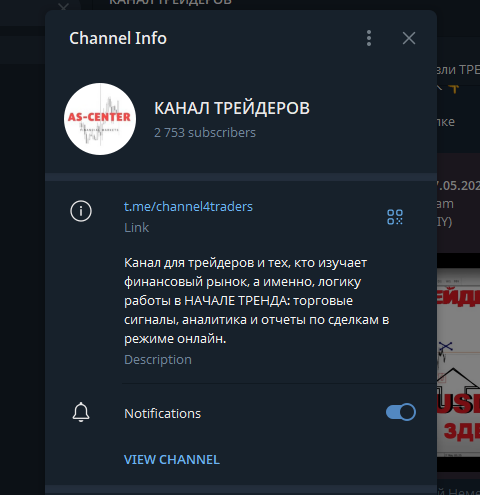
Task: Click the info circle icon
Action: [x=81, y=211]
